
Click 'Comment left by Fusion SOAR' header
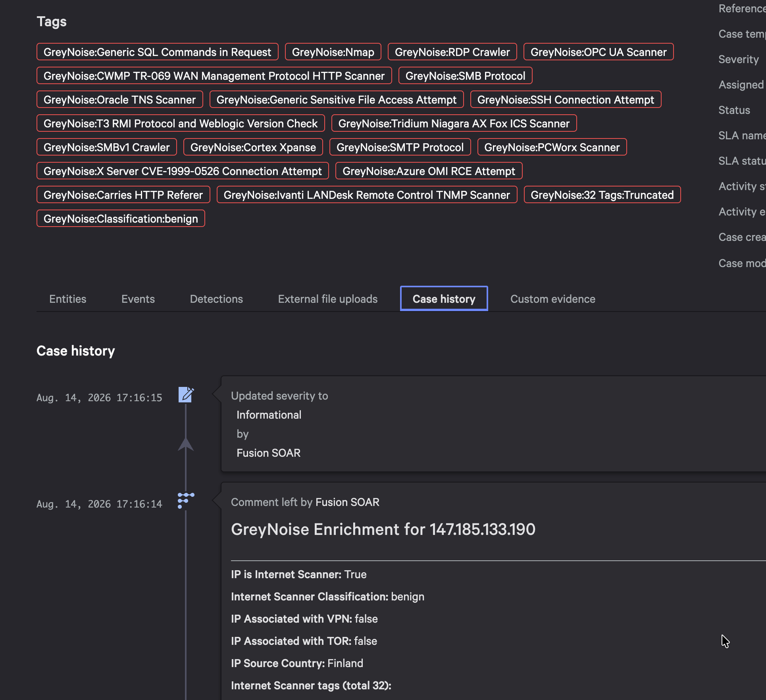(x=305, y=502)
